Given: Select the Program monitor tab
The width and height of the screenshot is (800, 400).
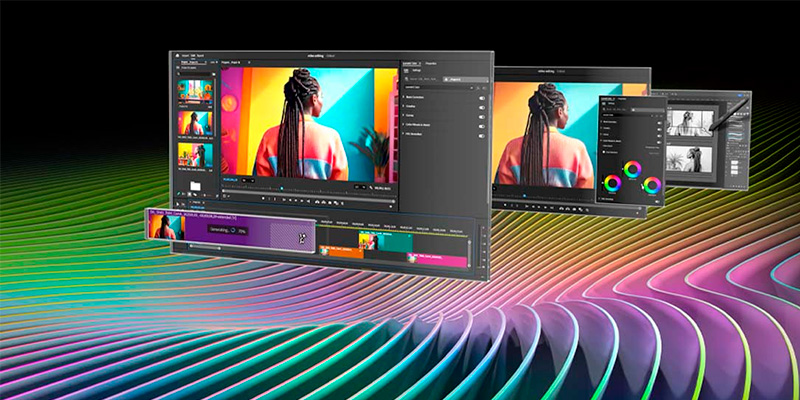Looking at the screenshot, I should click(231, 62).
